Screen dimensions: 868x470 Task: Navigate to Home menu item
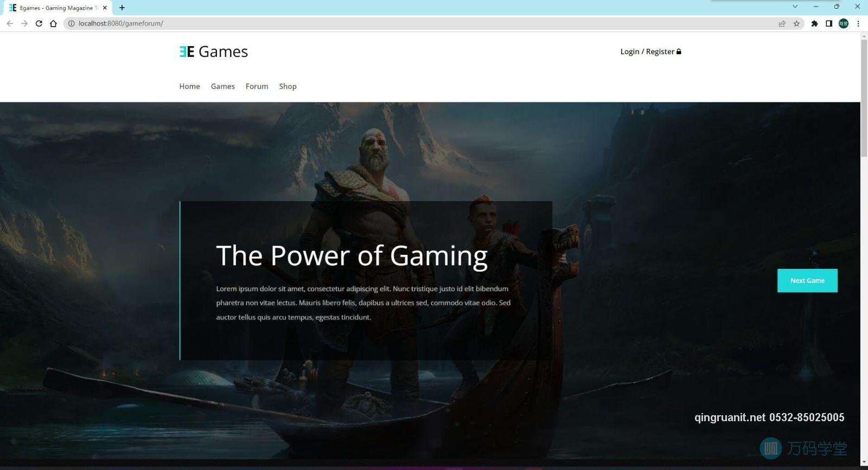[189, 86]
